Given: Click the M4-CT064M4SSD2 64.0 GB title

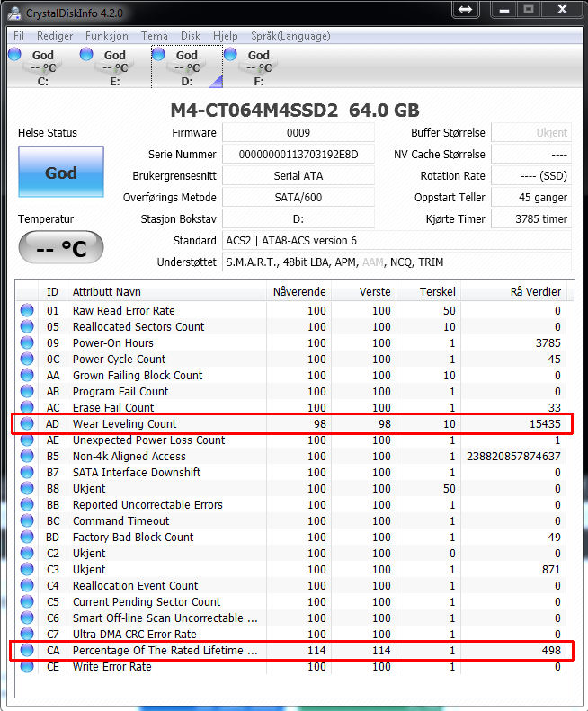Looking at the screenshot, I should 295,111.
